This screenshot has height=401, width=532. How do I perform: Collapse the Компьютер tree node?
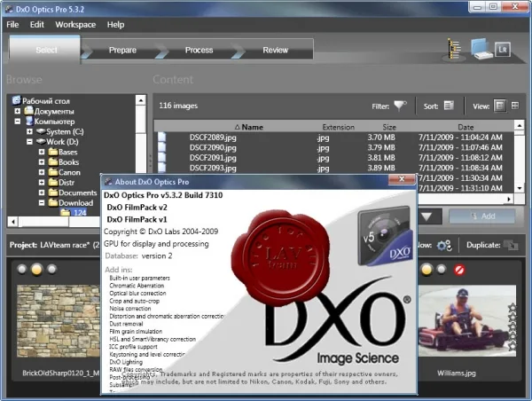[18, 122]
